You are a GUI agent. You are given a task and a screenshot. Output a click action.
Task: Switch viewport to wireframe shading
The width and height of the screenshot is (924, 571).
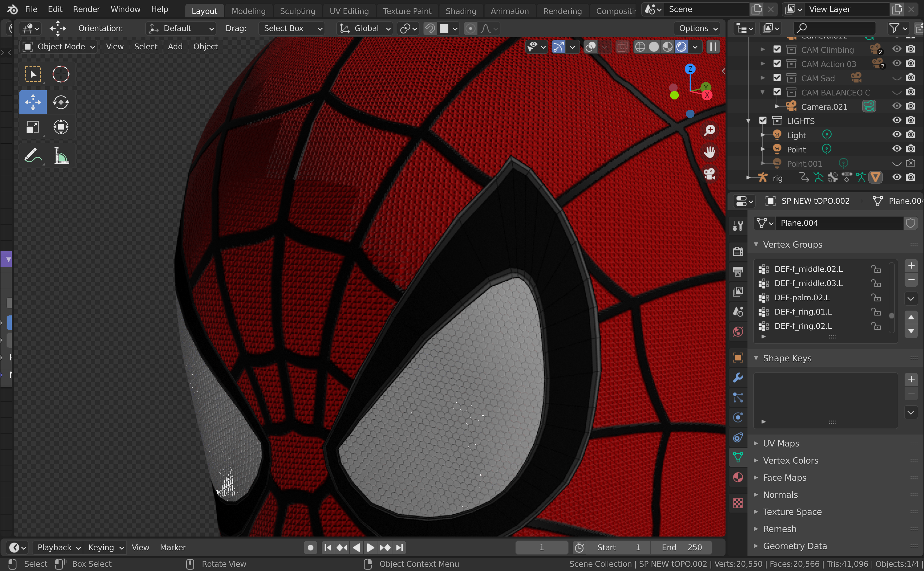pyautogui.click(x=640, y=47)
